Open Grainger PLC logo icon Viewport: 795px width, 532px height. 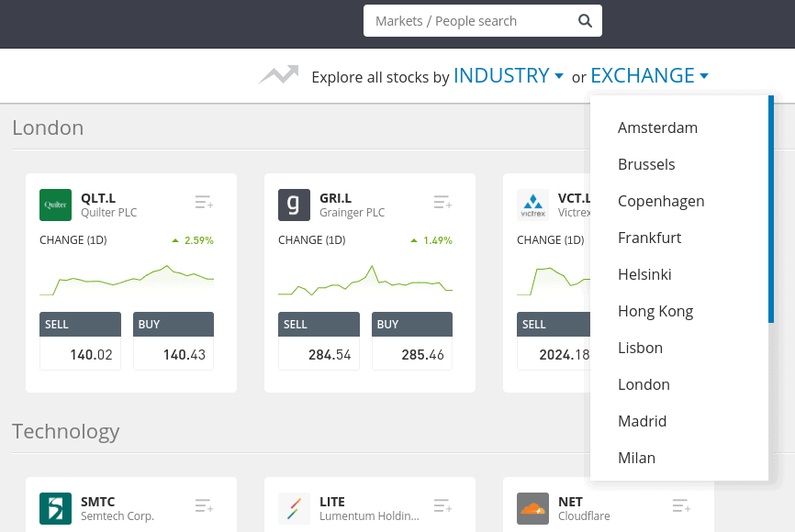294,205
